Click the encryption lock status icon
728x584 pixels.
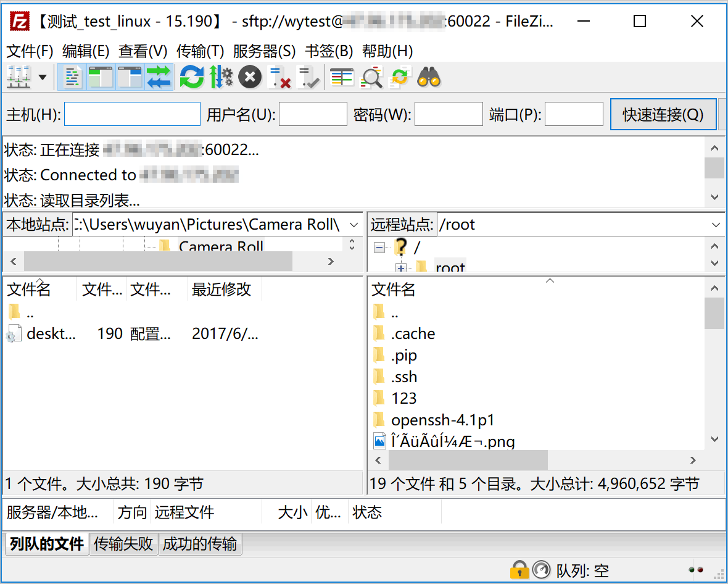click(519, 570)
